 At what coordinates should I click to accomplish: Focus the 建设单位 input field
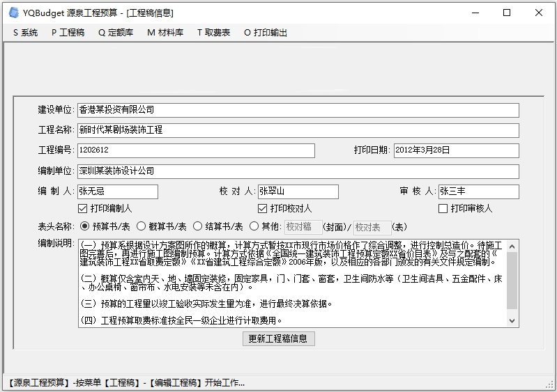click(x=298, y=110)
